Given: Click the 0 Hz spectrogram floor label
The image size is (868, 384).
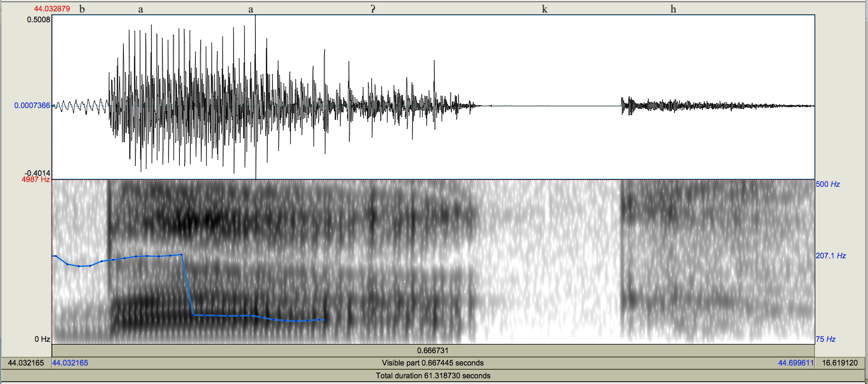Looking at the screenshot, I should pos(42,339).
